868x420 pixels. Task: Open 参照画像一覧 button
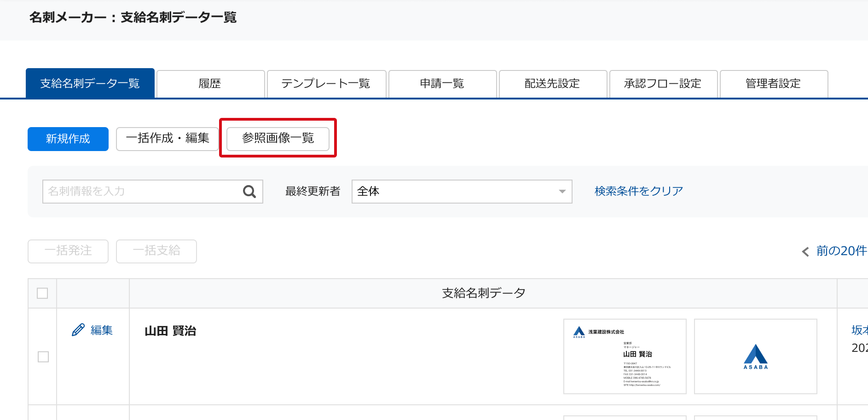pos(278,139)
